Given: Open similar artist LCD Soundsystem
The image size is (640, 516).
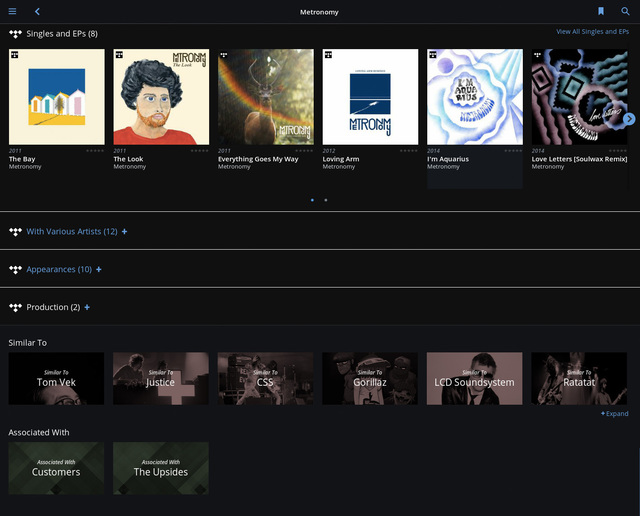Looking at the screenshot, I should 474,378.
